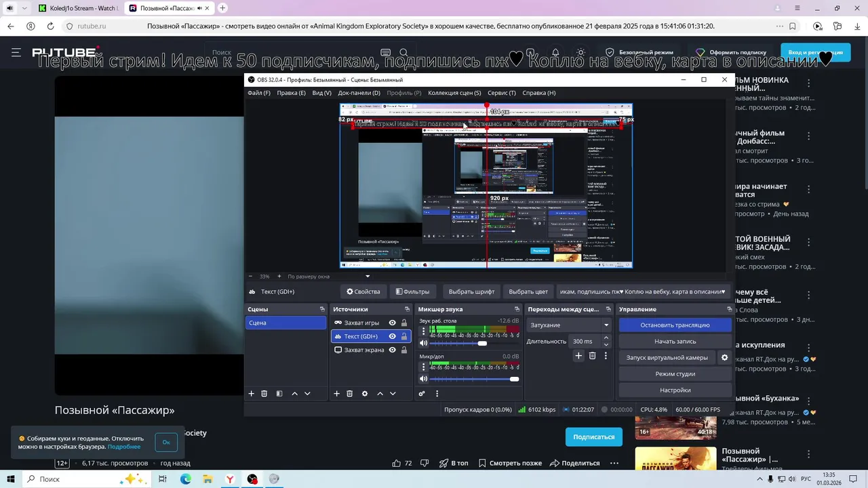This screenshot has width=868, height=488.
Task: Open browser tab list chevron
Action: pos(25,8)
